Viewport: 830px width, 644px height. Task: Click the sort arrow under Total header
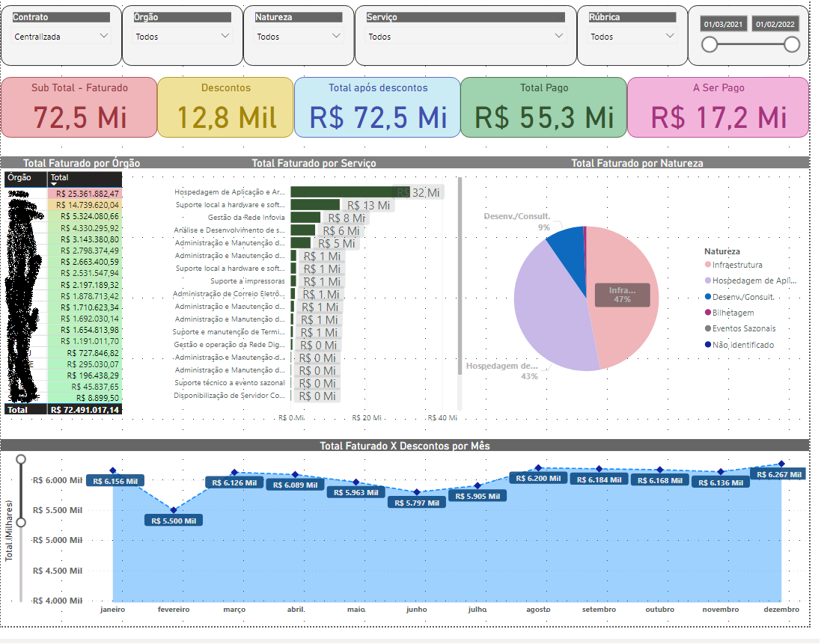coord(54,184)
